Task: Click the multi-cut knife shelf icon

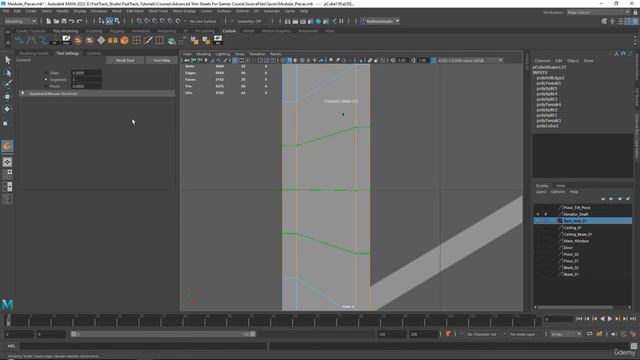Action: click(148, 40)
